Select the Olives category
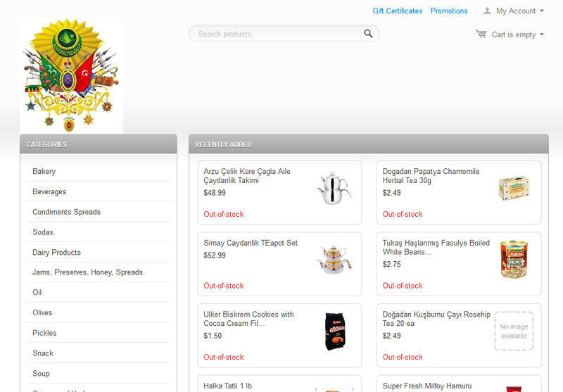This screenshot has width=563, height=392. coord(42,312)
